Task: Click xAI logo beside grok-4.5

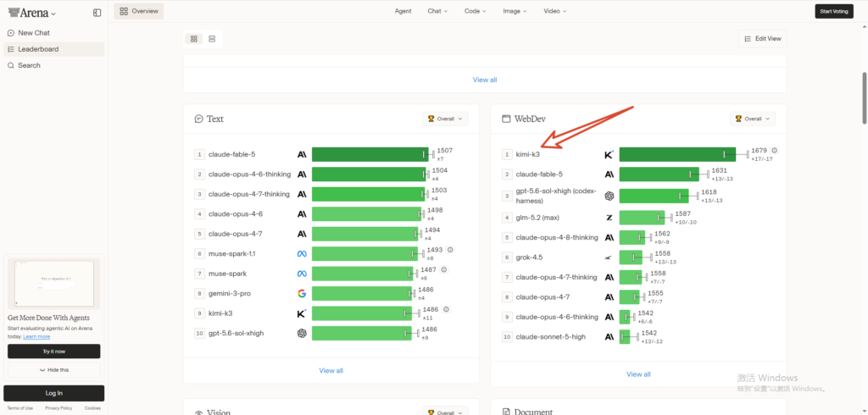Action: 609,257
